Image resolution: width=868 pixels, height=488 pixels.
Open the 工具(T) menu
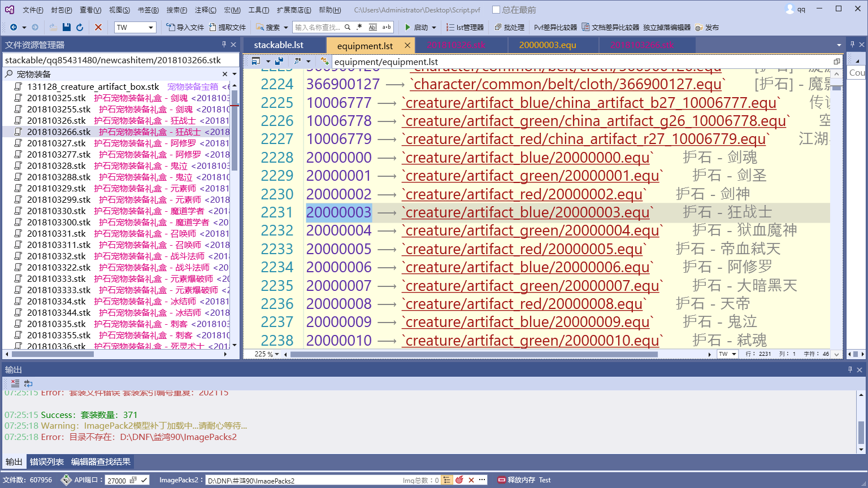pyautogui.click(x=258, y=10)
